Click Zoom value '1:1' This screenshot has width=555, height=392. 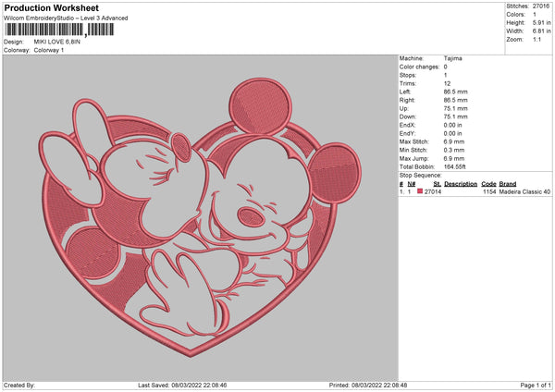(x=536, y=39)
